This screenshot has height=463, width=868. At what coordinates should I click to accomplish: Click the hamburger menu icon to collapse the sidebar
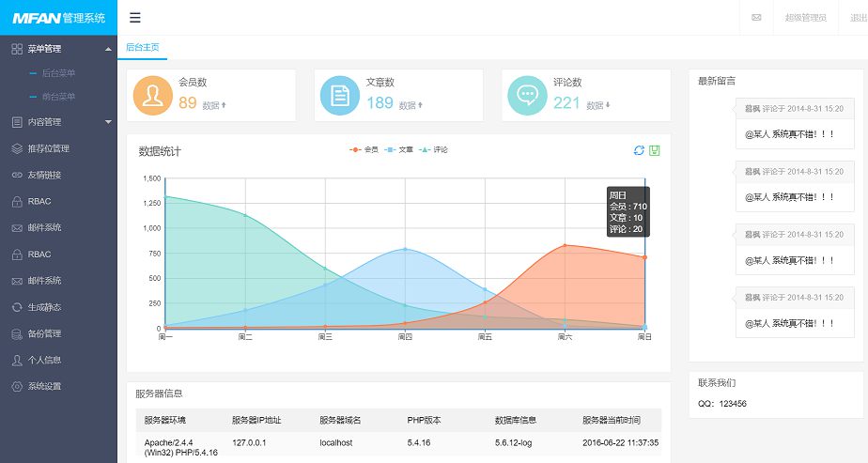point(135,18)
